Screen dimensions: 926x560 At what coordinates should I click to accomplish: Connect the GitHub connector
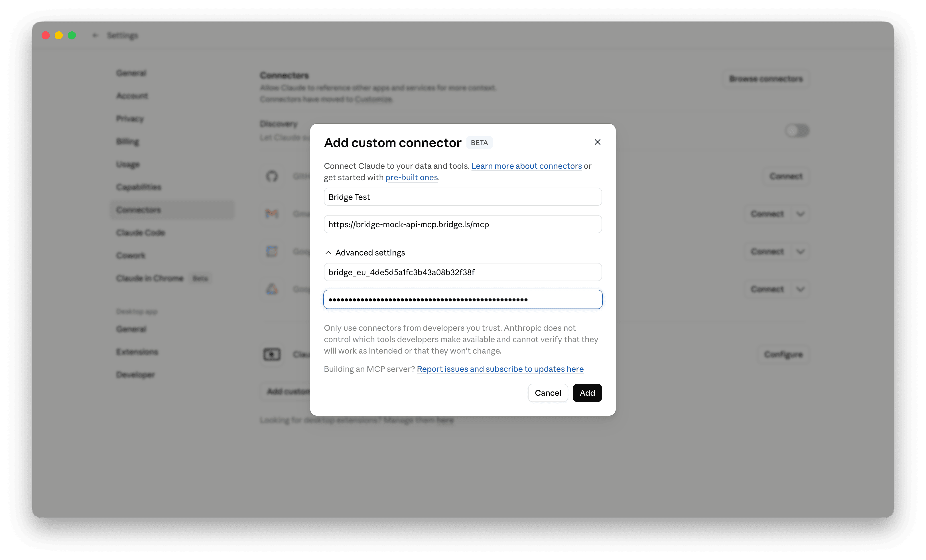click(x=786, y=176)
